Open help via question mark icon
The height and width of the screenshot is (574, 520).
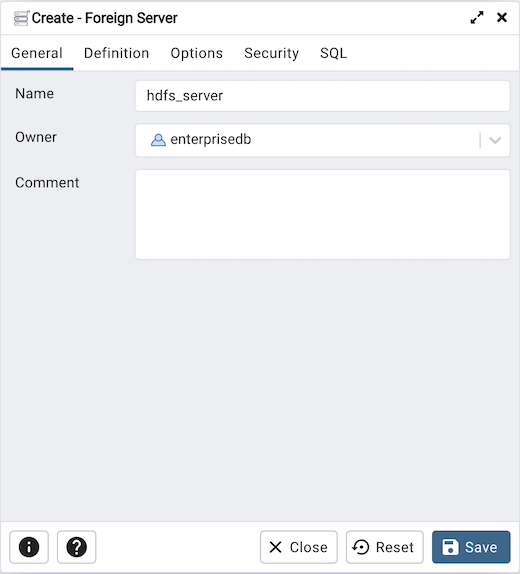pos(77,547)
